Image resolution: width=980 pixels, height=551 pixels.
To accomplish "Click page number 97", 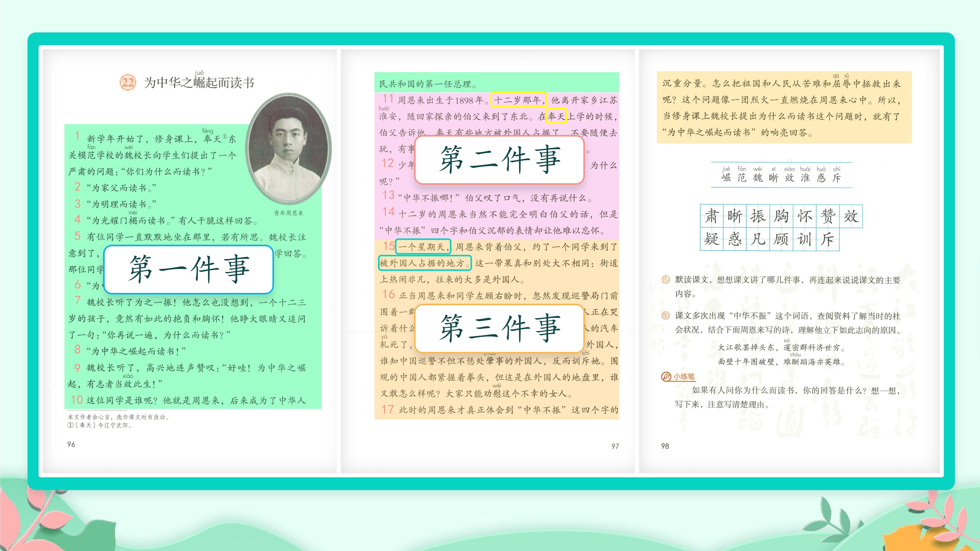I will coord(615,446).
